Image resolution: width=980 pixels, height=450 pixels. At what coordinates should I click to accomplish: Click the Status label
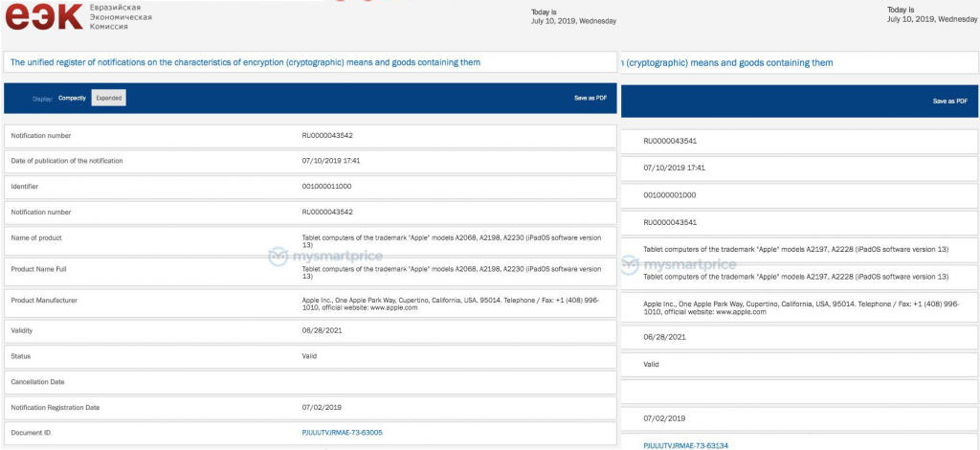(x=21, y=355)
